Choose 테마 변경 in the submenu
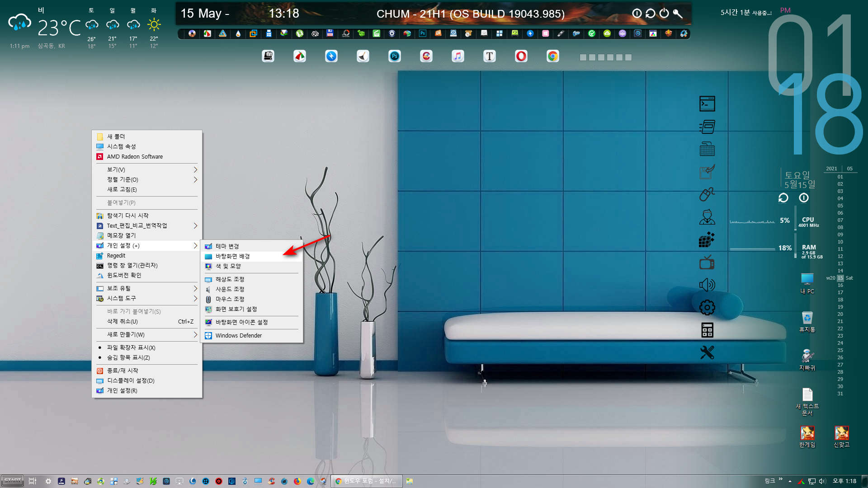This screenshot has width=868, height=488. point(251,246)
